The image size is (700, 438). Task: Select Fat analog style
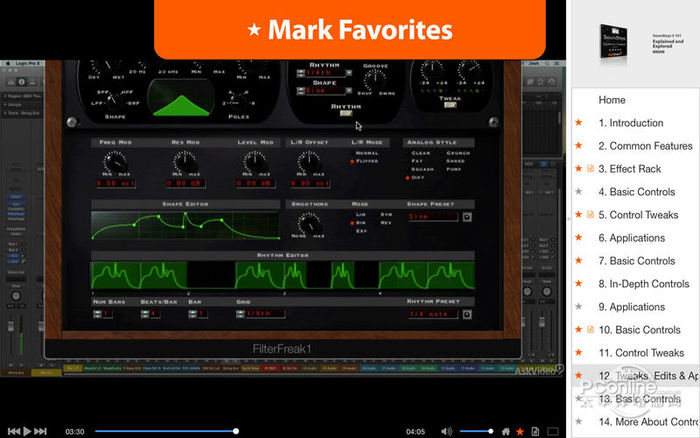pos(417,161)
